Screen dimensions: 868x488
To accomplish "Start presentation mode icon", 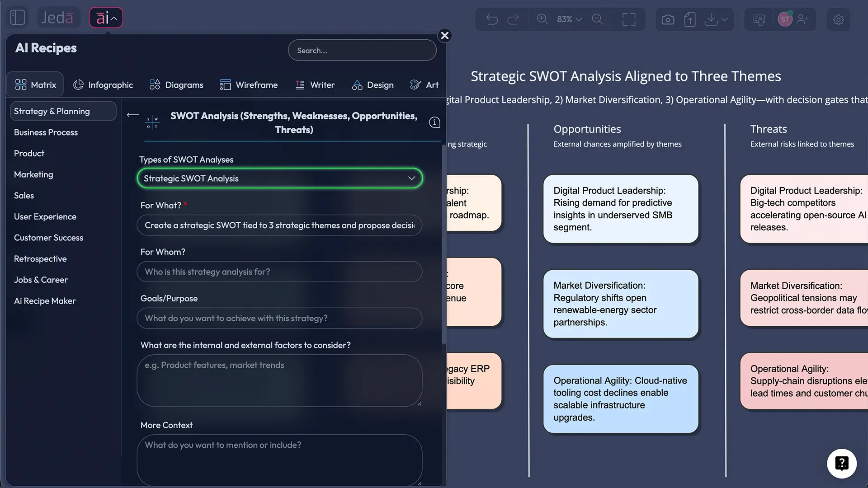I will [x=759, y=19].
